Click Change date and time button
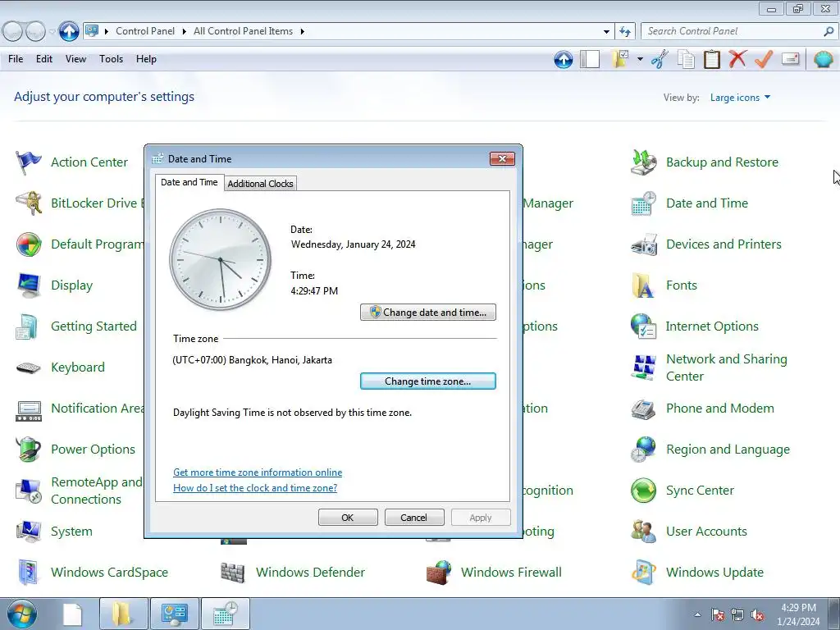840x630 pixels. (428, 313)
